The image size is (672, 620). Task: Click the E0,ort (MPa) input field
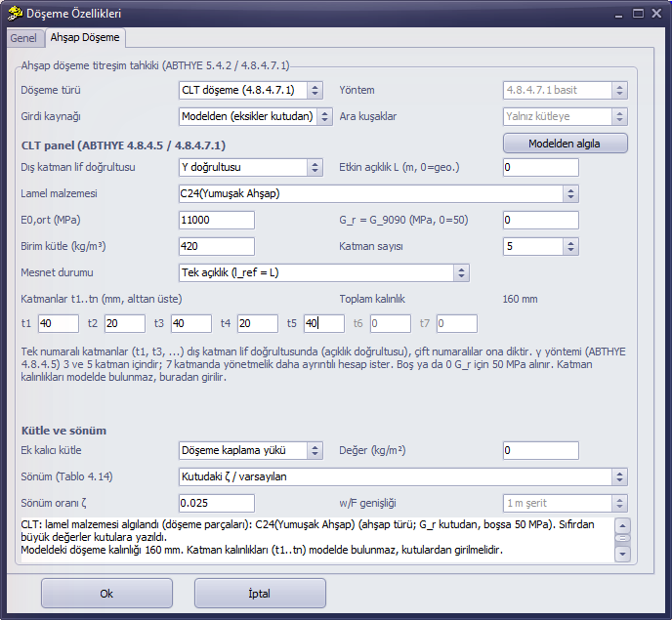tap(217, 220)
